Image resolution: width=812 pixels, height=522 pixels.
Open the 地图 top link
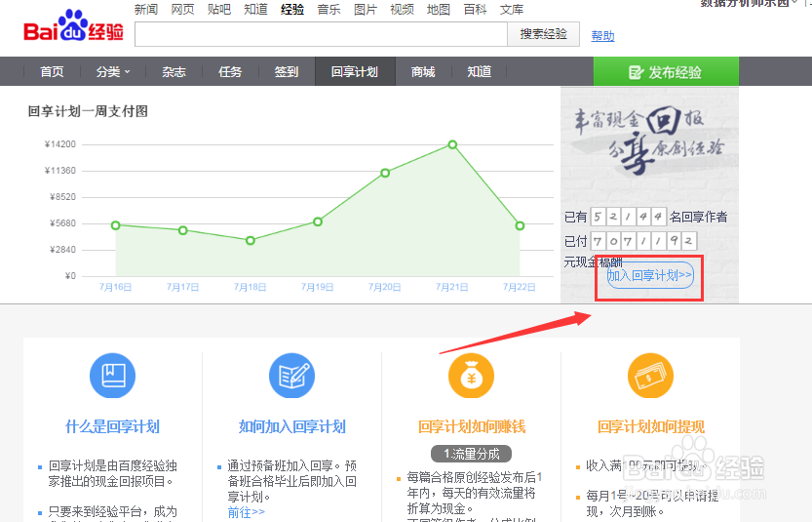[x=438, y=10]
